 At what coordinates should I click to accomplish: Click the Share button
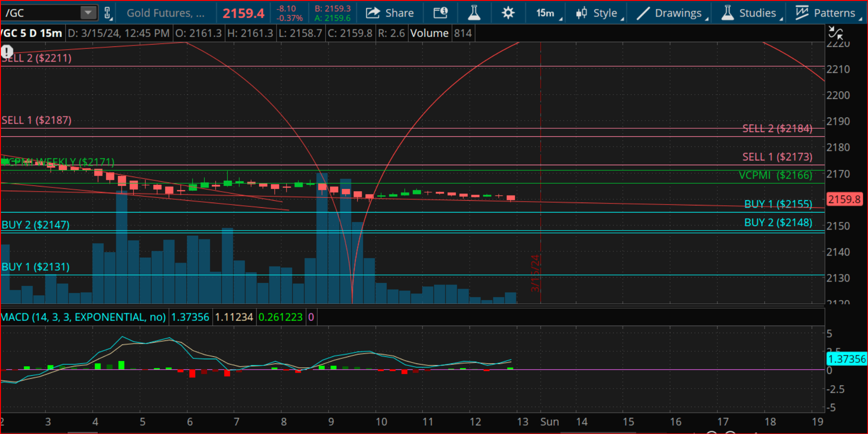coord(390,13)
